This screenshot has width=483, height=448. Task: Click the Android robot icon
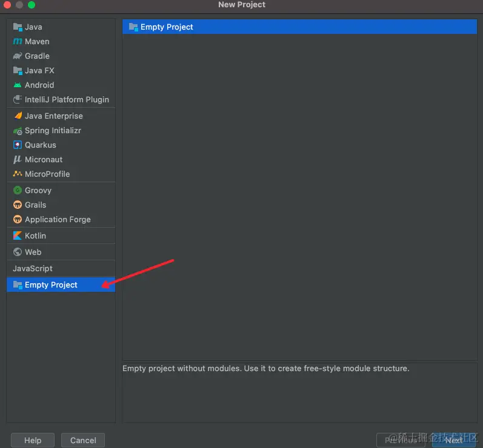pos(18,85)
